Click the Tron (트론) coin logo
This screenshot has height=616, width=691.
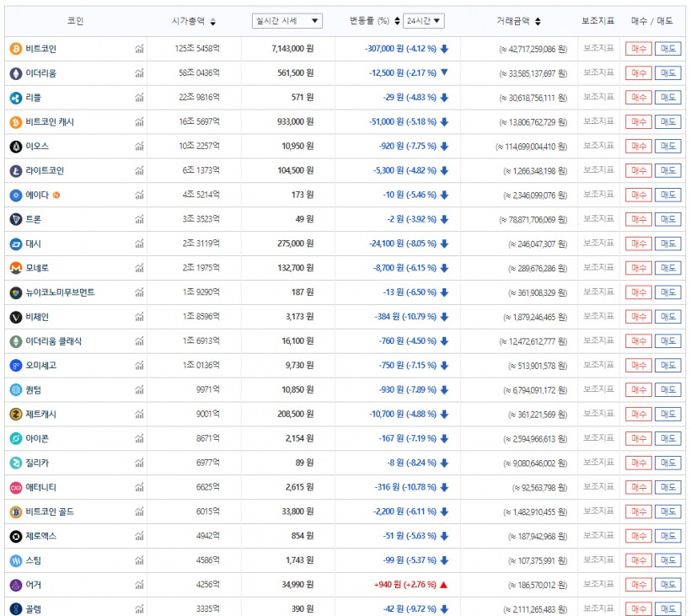[16, 219]
